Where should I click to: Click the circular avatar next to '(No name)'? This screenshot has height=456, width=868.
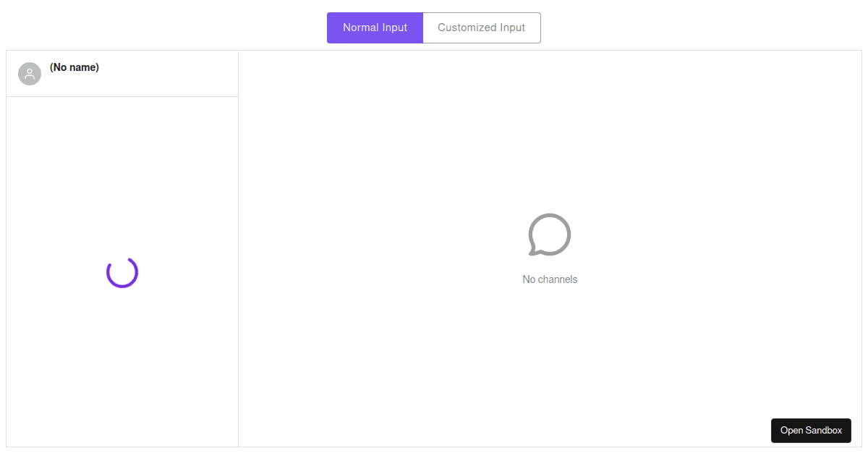(x=30, y=73)
